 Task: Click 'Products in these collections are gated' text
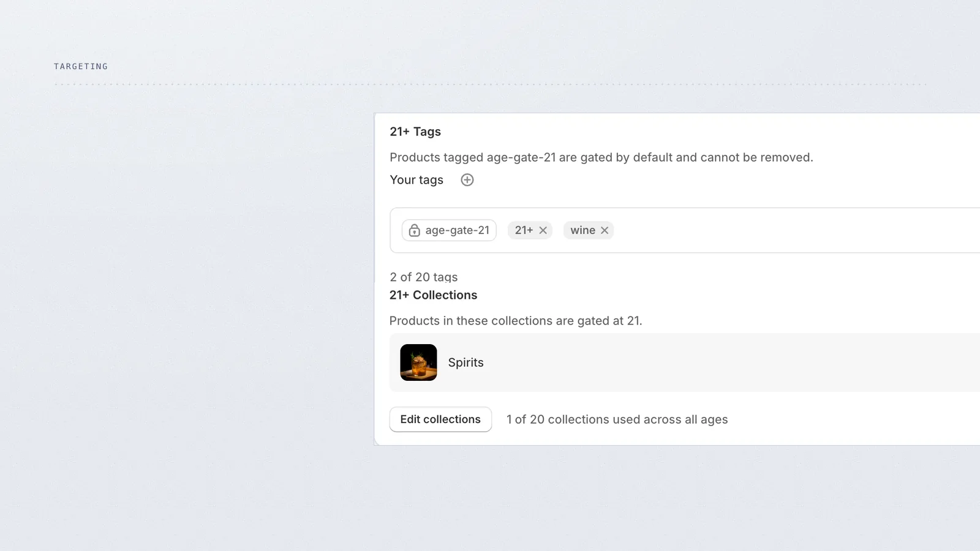click(516, 321)
